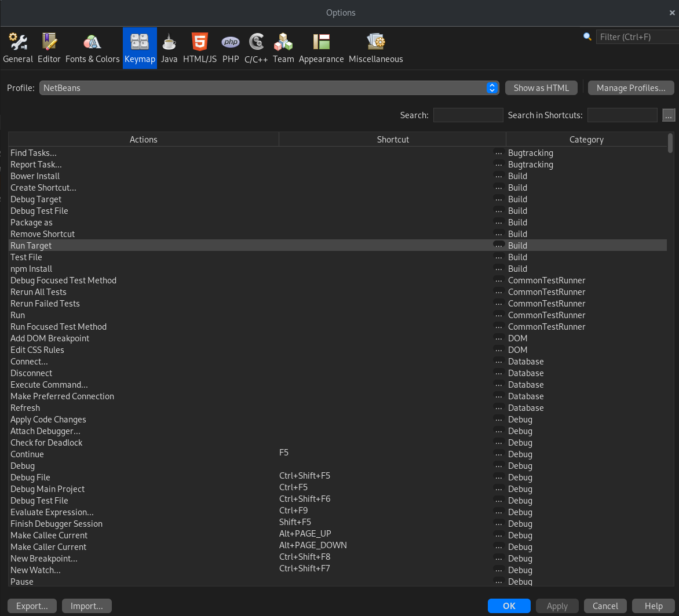Click the magnifier icon beside Filter field
The image size is (679, 616).
pos(587,37)
